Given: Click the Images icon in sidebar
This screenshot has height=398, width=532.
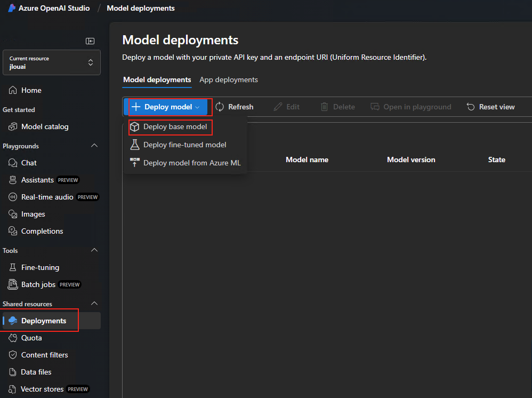Looking at the screenshot, I should coord(13,214).
